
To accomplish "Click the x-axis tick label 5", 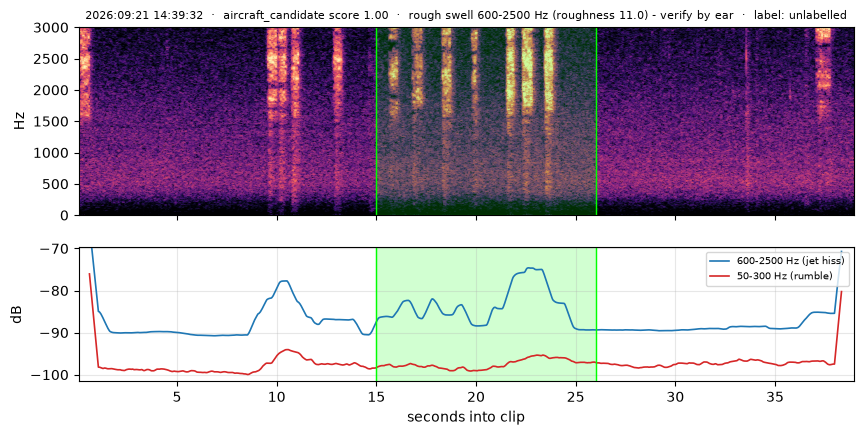I will pyautogui.click(x=177, y=396).
